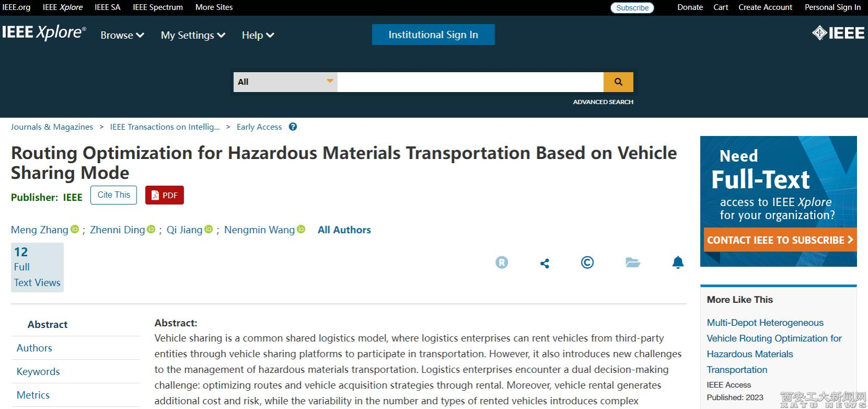Click the Early Access help question icon
The width and height of the screenshot is (868, 409).
coord(293,127)
